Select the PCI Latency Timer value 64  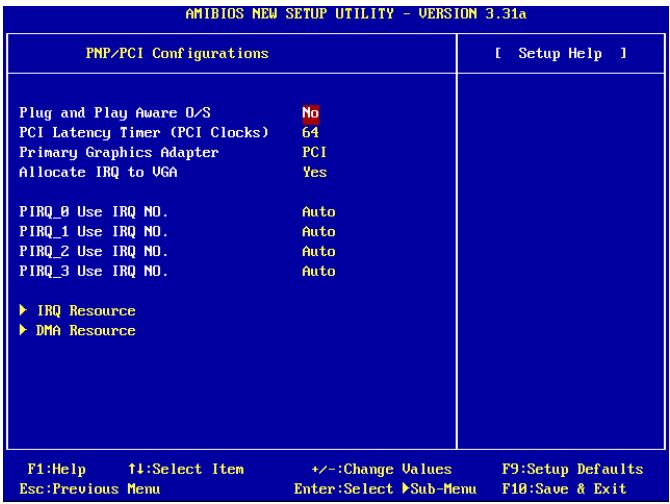(x=311, y=132)
